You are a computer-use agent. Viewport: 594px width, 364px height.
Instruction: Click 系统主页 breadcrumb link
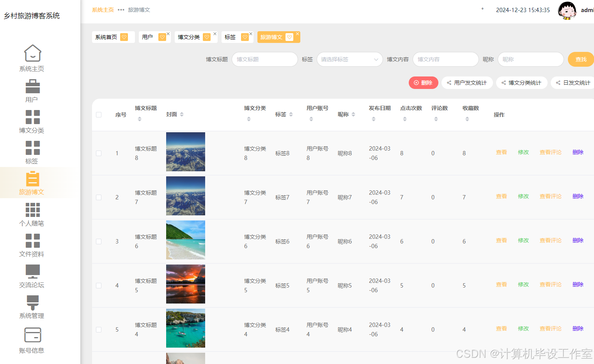pyautogui.click(x=103, y=10)
